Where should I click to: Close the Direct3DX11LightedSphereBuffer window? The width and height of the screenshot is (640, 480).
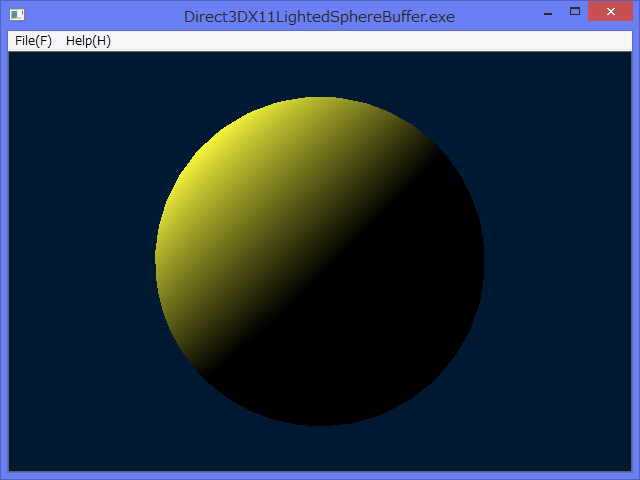pyautogui.click(x=611, y=11)
